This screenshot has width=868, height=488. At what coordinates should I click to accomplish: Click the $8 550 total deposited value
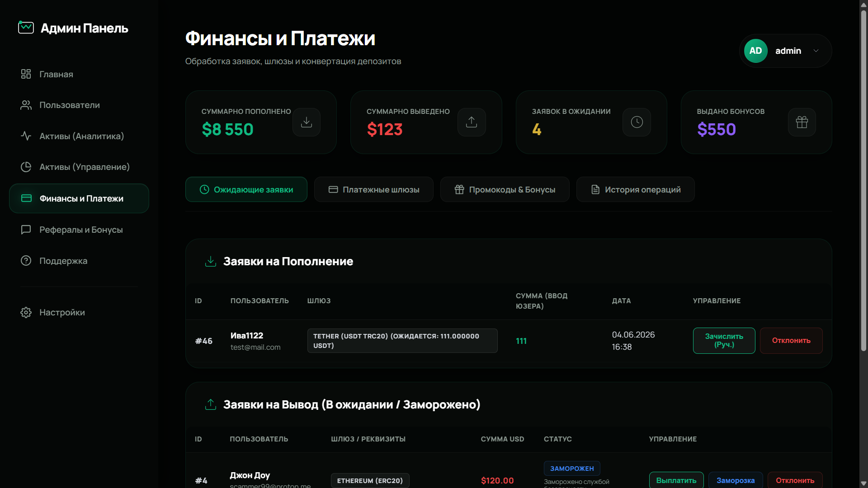coord(227,129)
